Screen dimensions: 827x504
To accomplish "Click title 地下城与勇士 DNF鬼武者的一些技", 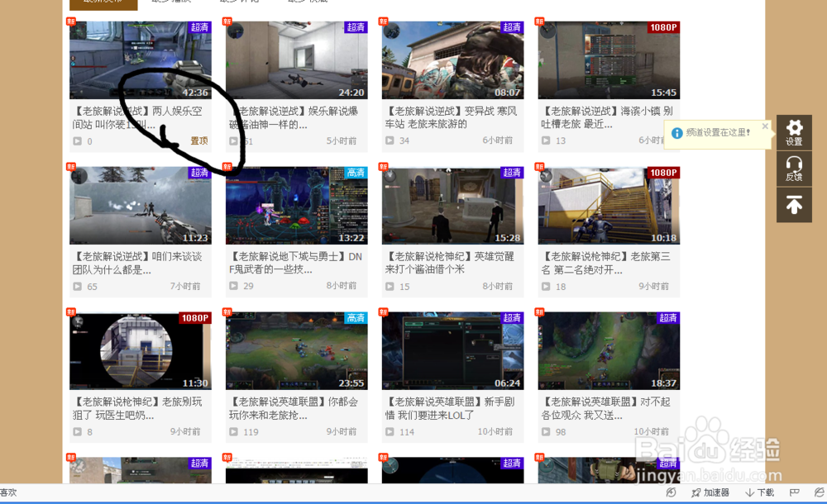I will 295,263.
